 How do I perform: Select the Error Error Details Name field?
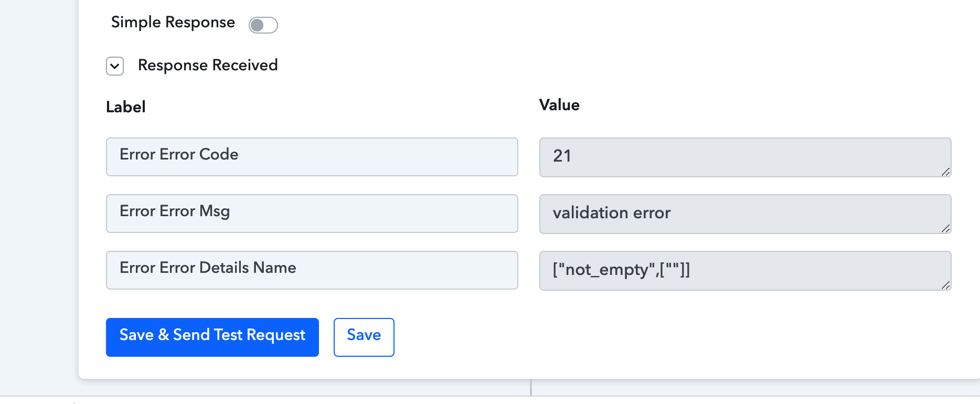pos(312,270)
